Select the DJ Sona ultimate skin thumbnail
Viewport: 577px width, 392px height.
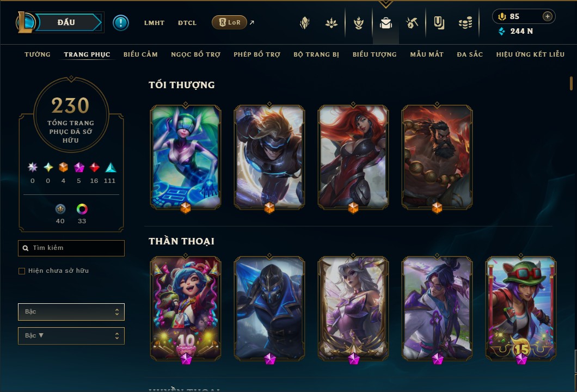[x=186, y=157]
